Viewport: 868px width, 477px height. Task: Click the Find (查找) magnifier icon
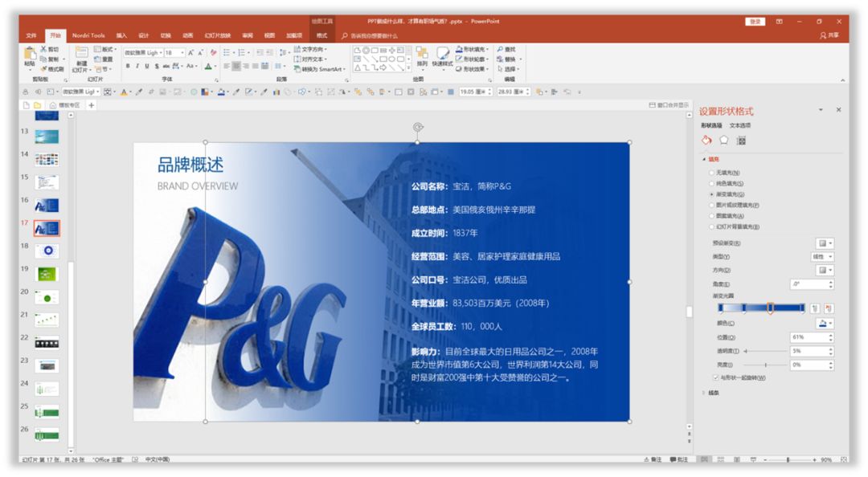click(x=501, y=49)
